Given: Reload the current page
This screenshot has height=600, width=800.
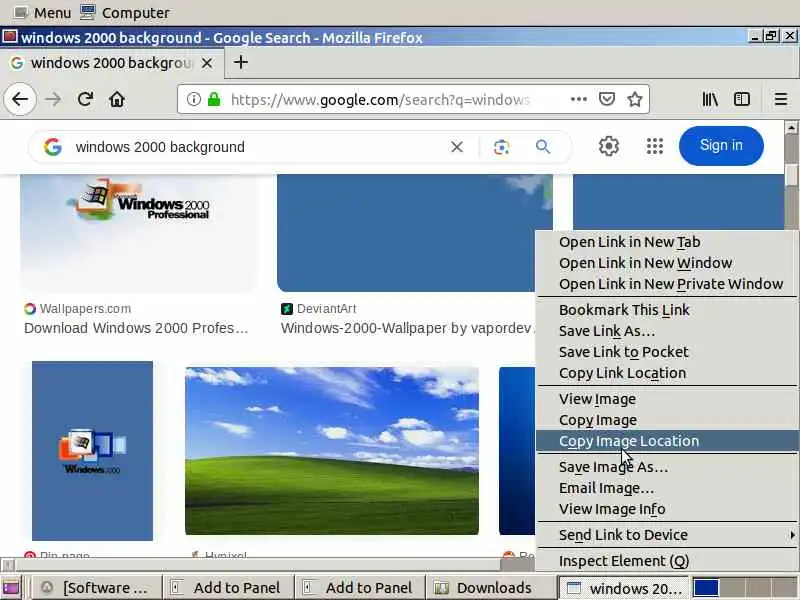Looking at the screenshot, I should click(85, 99).
